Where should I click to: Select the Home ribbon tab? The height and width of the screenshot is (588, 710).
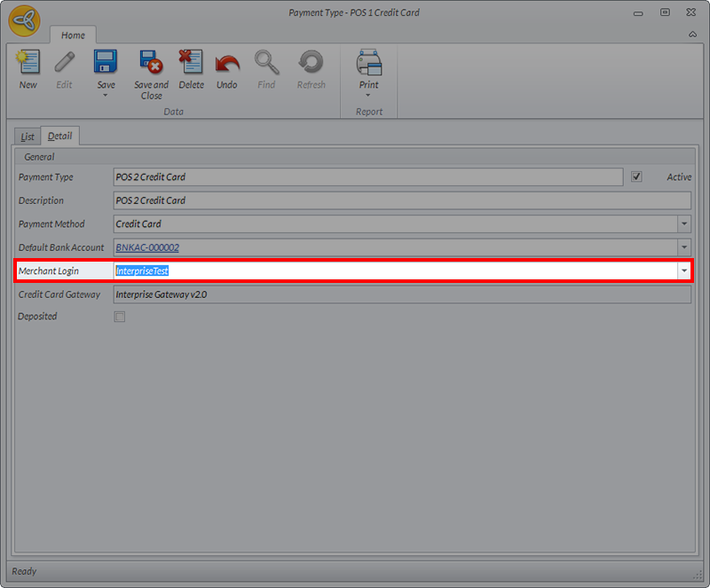73,35
